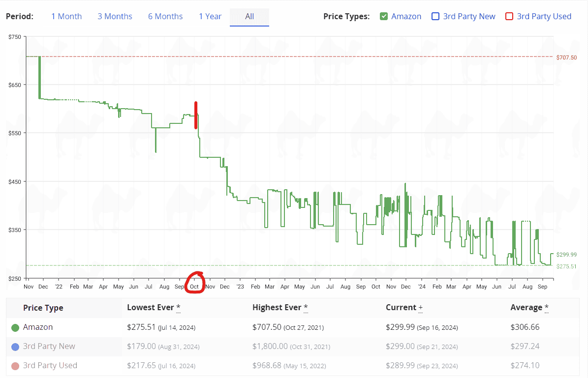Click 3rd Party New current $299.00
This screenshot has width=588, height=378.
click(x=400, y=346)
